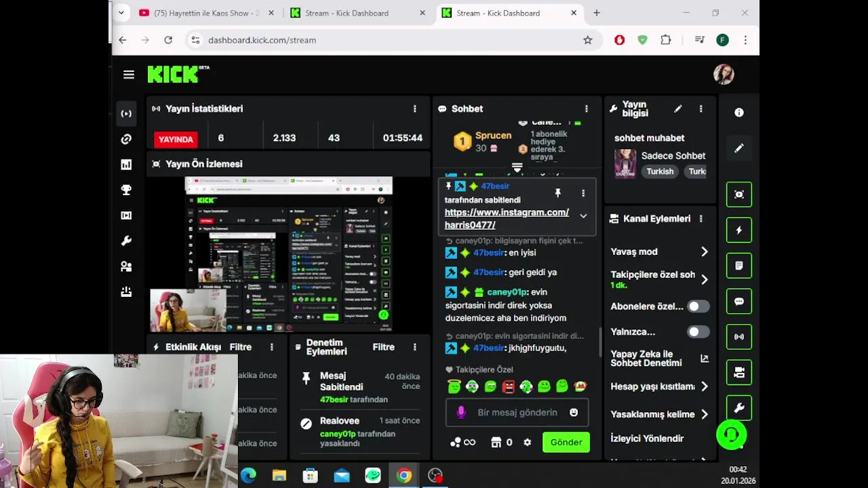Screen dimensions: 868x488
Task: Open pinned message options menu
Action: tap(583, 193)
